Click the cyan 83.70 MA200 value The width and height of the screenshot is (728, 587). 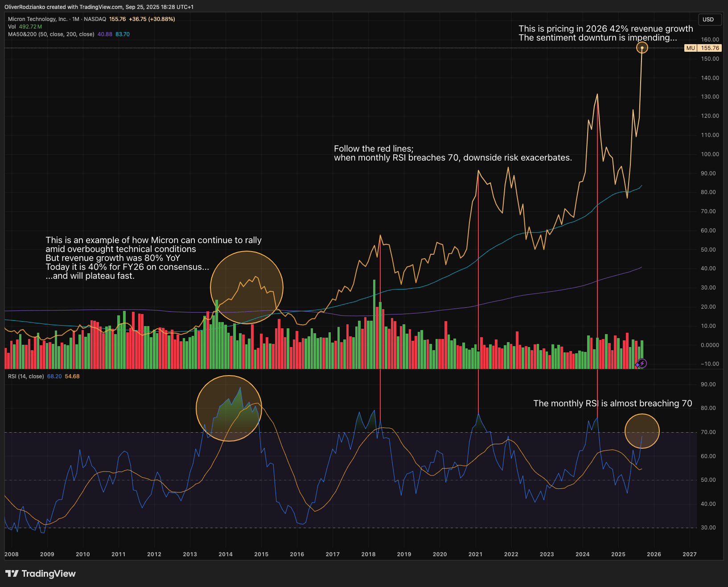tap(122, 34)
